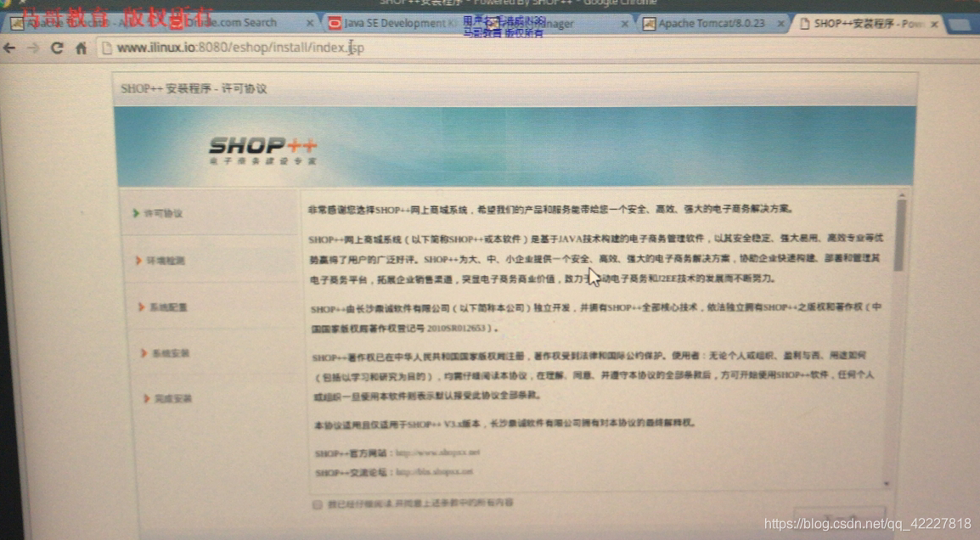Click the green arrow beside 许可协议

tap(136, 213)
